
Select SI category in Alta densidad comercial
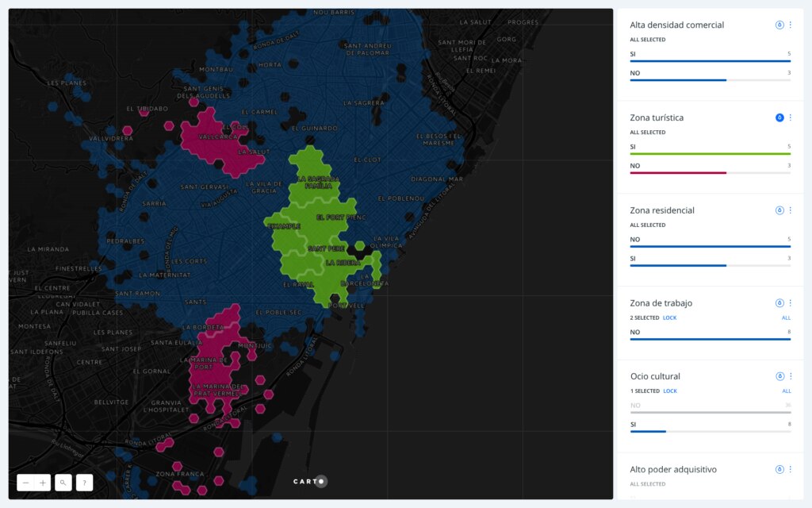click(710, 56)
